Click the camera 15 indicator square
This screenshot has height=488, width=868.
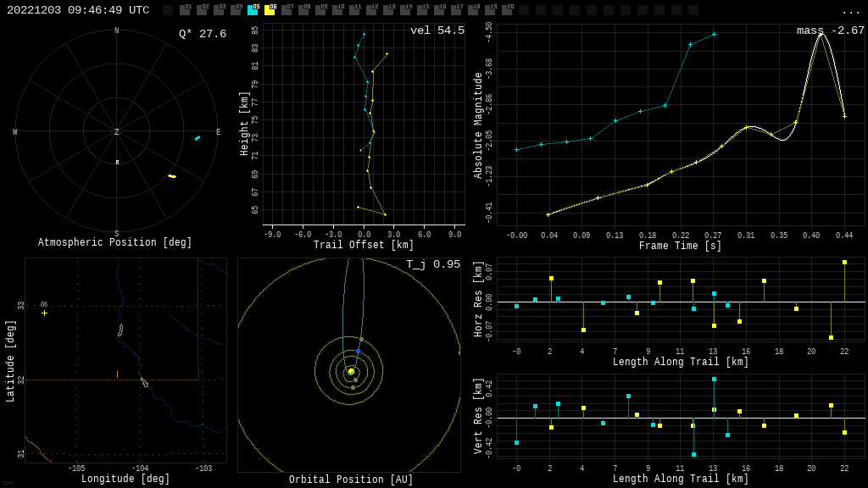[x=422, y=10]
